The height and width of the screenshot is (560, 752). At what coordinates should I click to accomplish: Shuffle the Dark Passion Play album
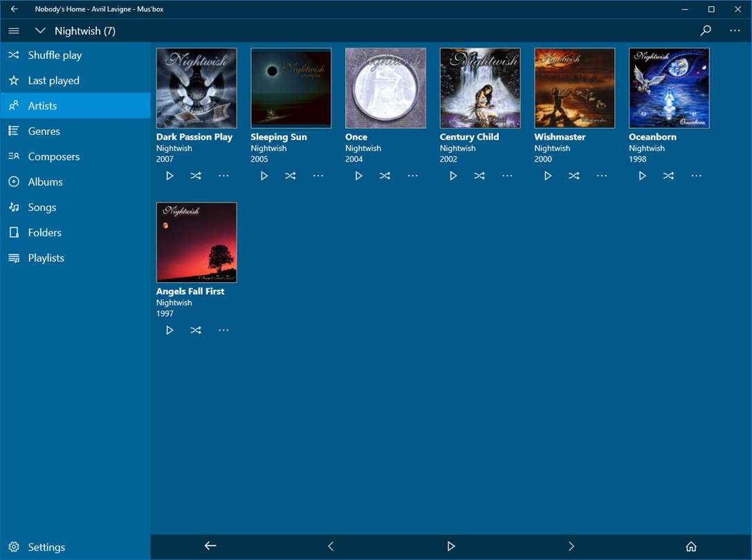coord(196,176)
